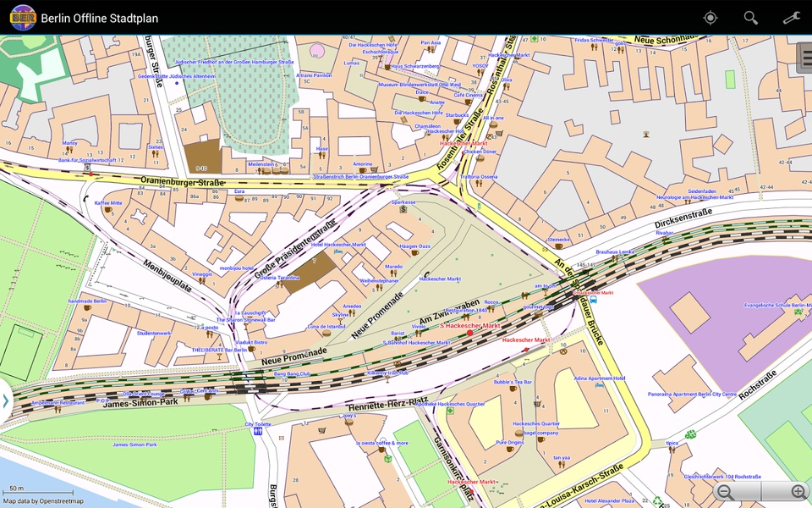Click the Monbijouplatz street label
This screenshot has width=812, height=508.
tap(167, 275)
